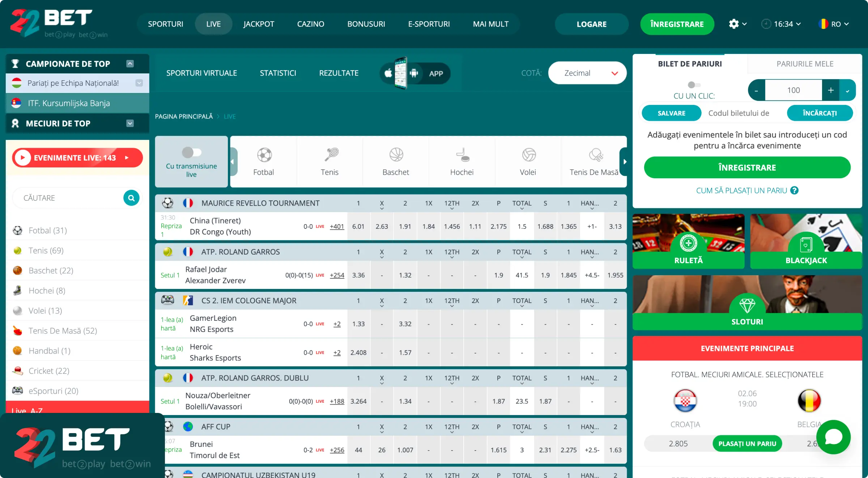Expand Pariați pe Echipa Națională item
Screen dimensions: 868x478
click(139, 83)
